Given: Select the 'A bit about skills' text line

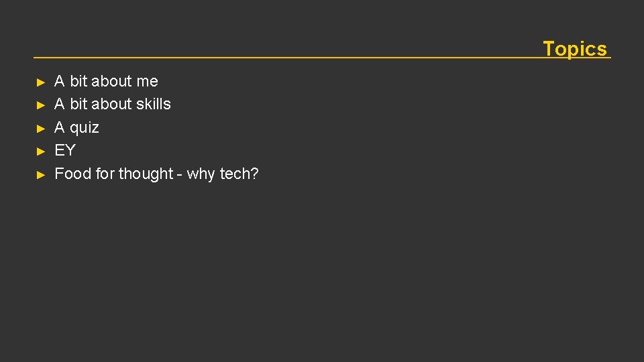Looking at the screenshot, I should (113, 105).
